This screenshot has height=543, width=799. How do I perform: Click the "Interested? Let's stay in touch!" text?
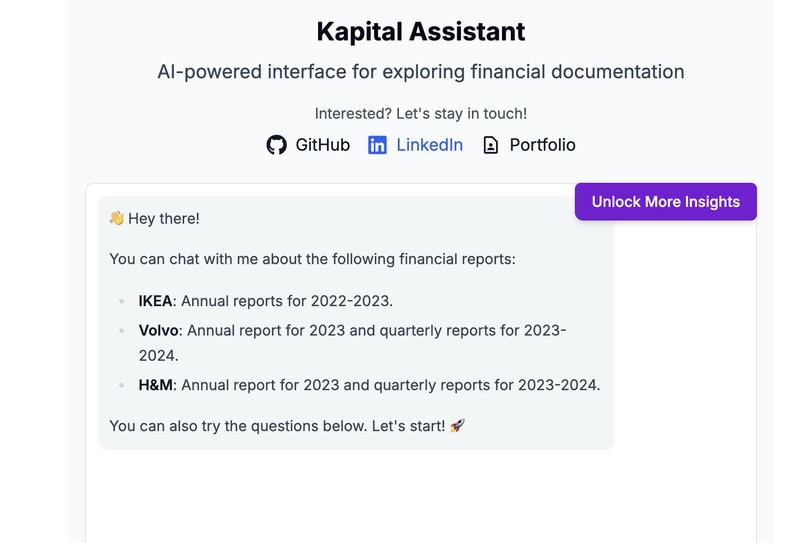coord(420,114)
